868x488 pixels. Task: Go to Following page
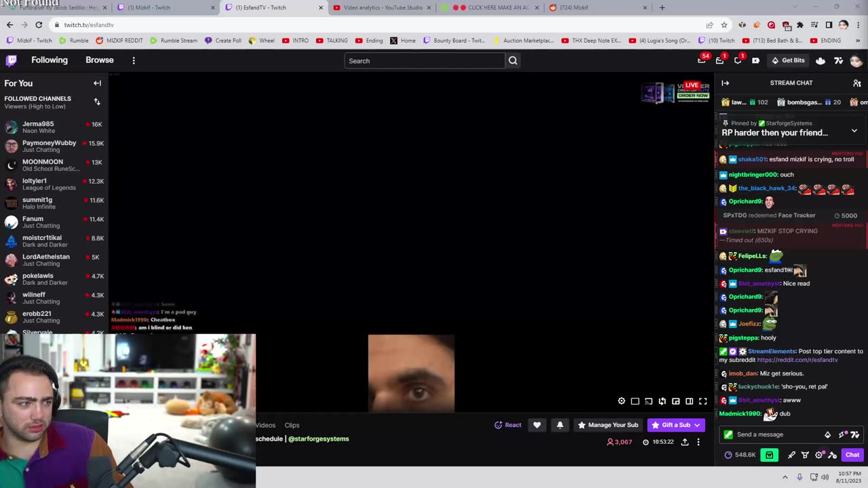click(50, 60)
